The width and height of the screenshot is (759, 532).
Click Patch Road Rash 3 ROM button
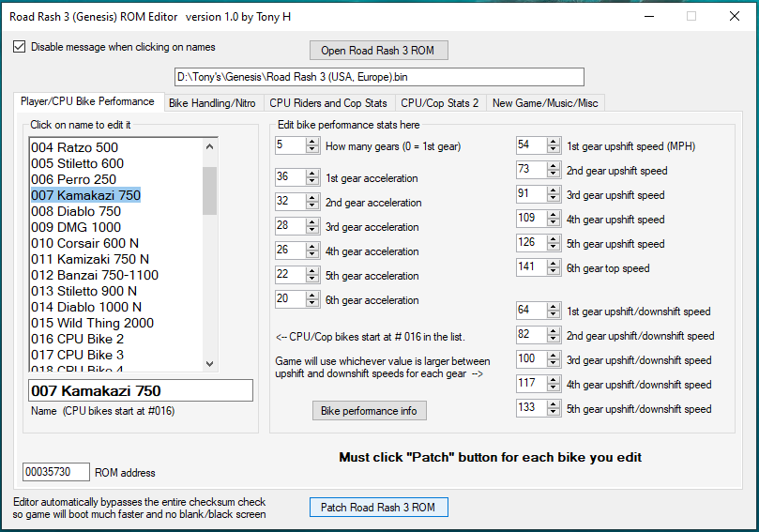click(x=378, y=507)
